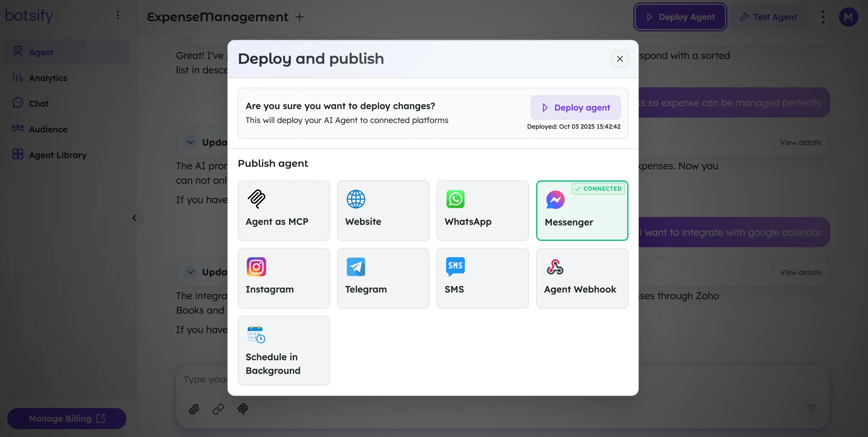Click the paperclip attach file icon
868x437 pixels.
point(194,409)
